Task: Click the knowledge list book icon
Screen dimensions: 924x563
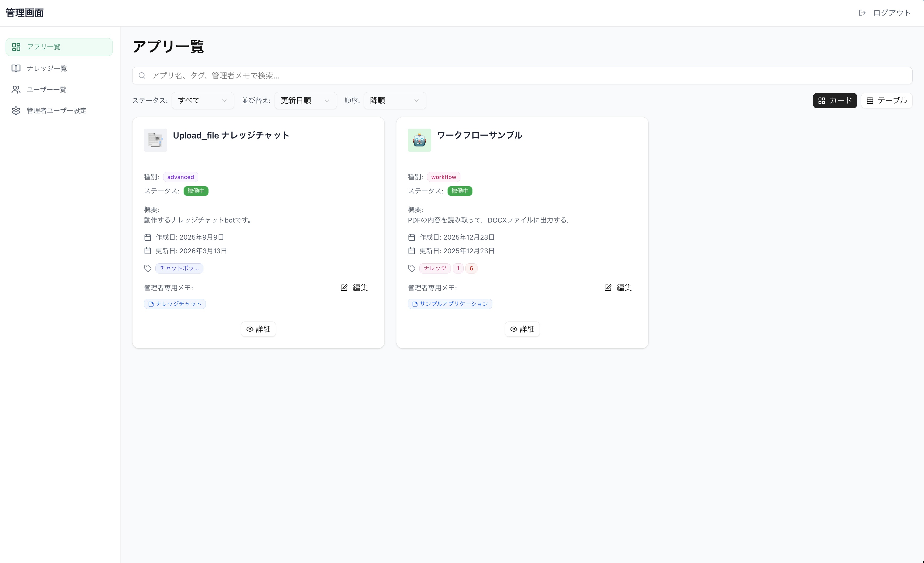Action: pos(16,68)
